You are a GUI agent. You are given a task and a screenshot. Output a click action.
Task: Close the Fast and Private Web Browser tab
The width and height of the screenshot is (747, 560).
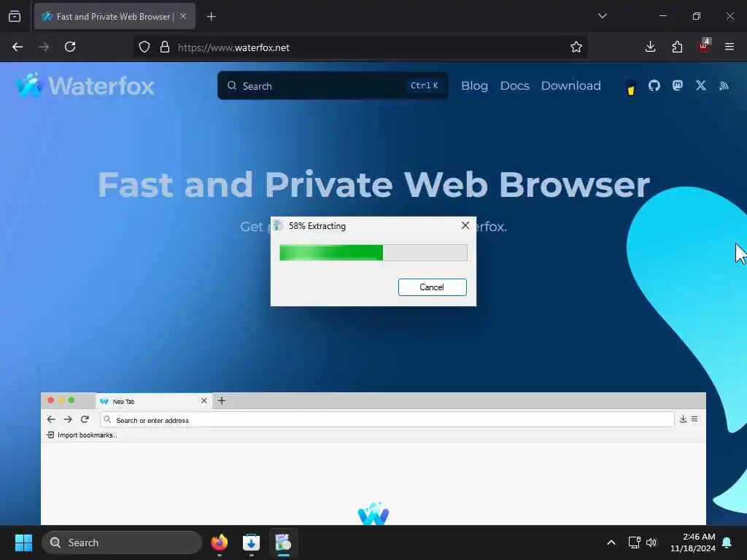pos(183,16)
